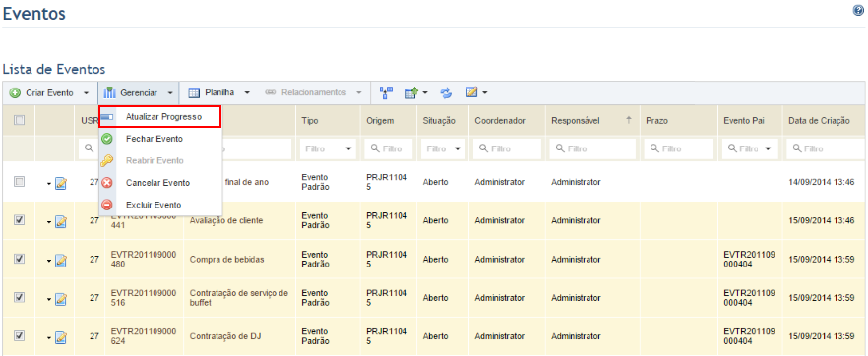Click the red minus icon beside Excluir Evento

click(x=107, y=205)
